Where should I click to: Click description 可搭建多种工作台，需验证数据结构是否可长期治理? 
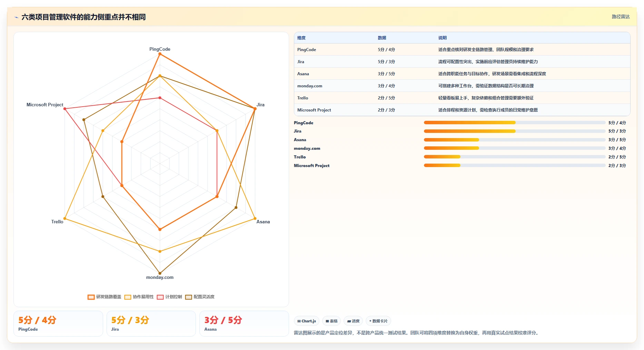(486, 86)
